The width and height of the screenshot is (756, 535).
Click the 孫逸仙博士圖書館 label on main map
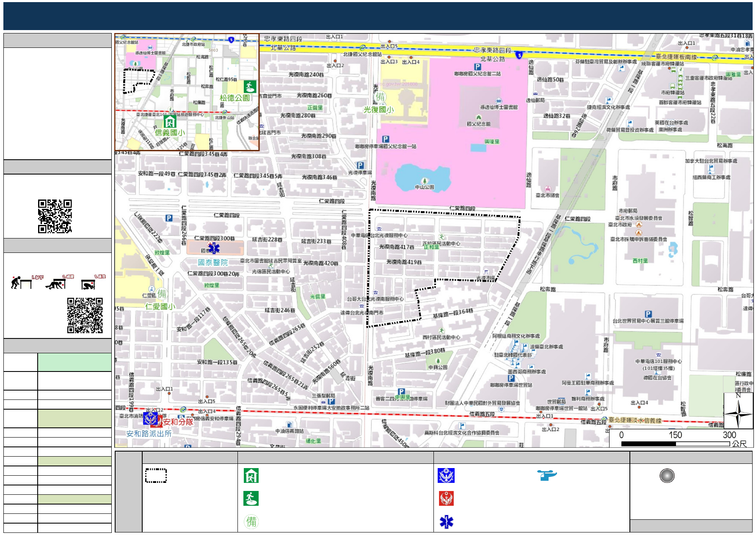499,107
